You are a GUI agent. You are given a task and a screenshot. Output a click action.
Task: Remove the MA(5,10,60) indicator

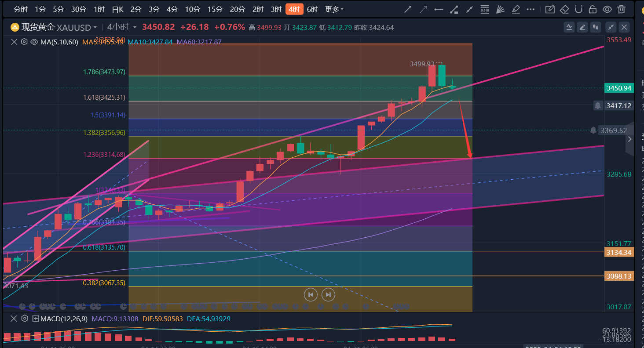click(x=14, y=42)
